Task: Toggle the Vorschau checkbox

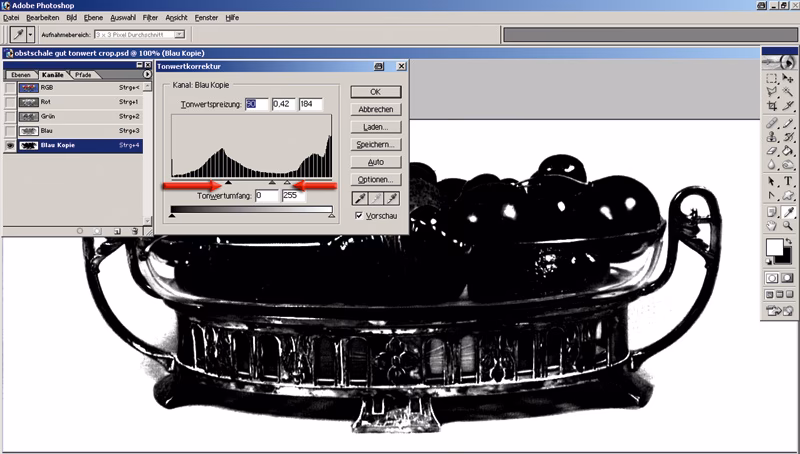Action: pyautogui.click(x=360, y=215)
